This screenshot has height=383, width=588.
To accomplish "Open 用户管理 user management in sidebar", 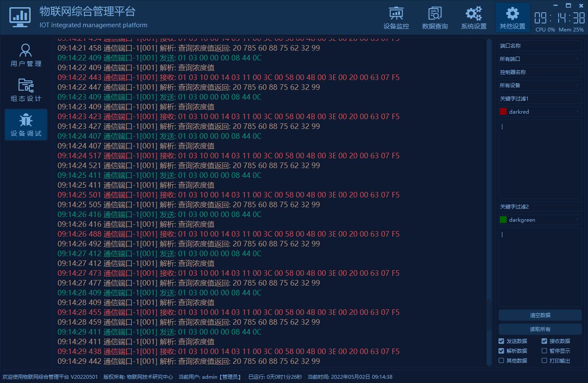I will 26,55.
